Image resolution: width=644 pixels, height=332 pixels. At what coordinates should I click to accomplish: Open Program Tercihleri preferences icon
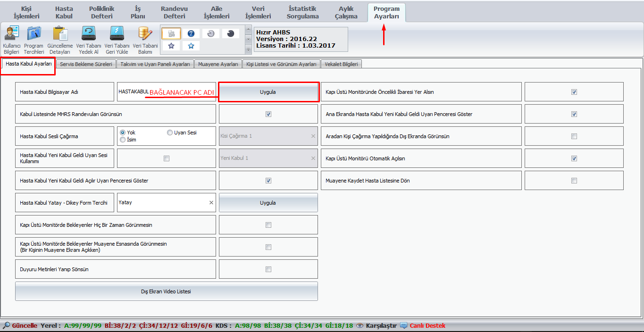point(33,34)
